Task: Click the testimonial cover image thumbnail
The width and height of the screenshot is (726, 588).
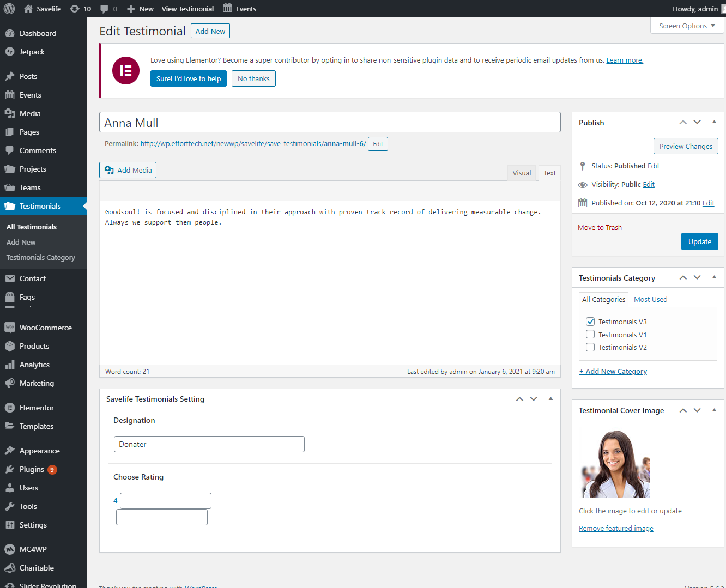Action: [x=615, y=464]
